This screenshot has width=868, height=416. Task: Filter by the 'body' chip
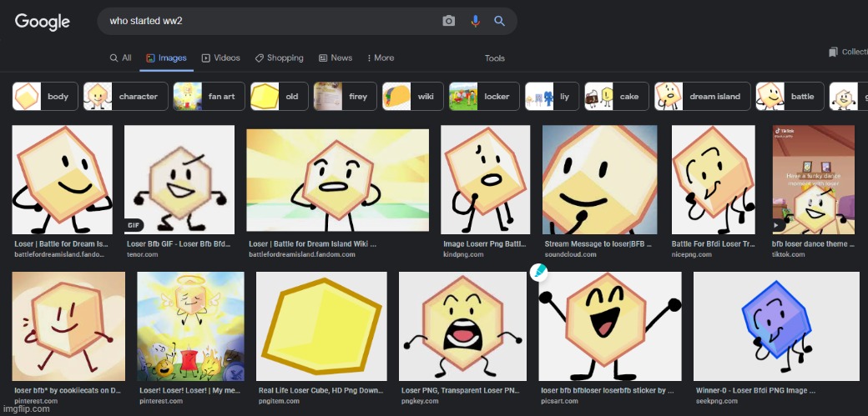pos(44,96)
